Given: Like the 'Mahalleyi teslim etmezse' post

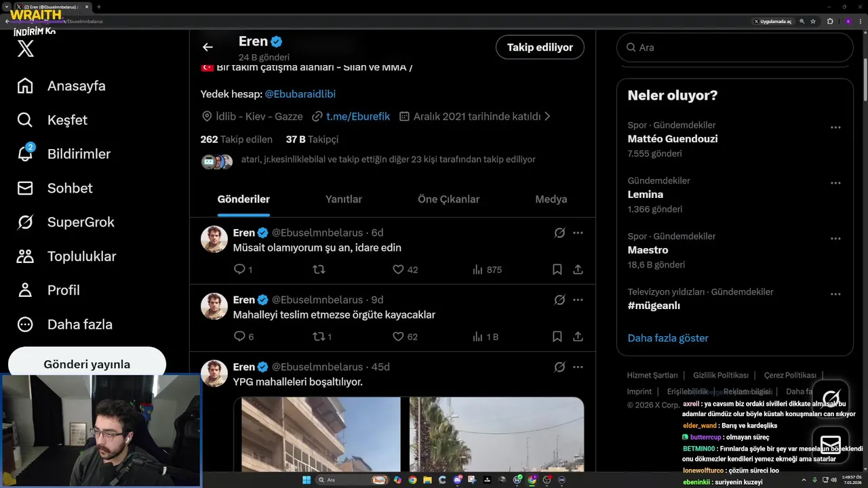Looking at the screenshot, I should click(398, 337).
